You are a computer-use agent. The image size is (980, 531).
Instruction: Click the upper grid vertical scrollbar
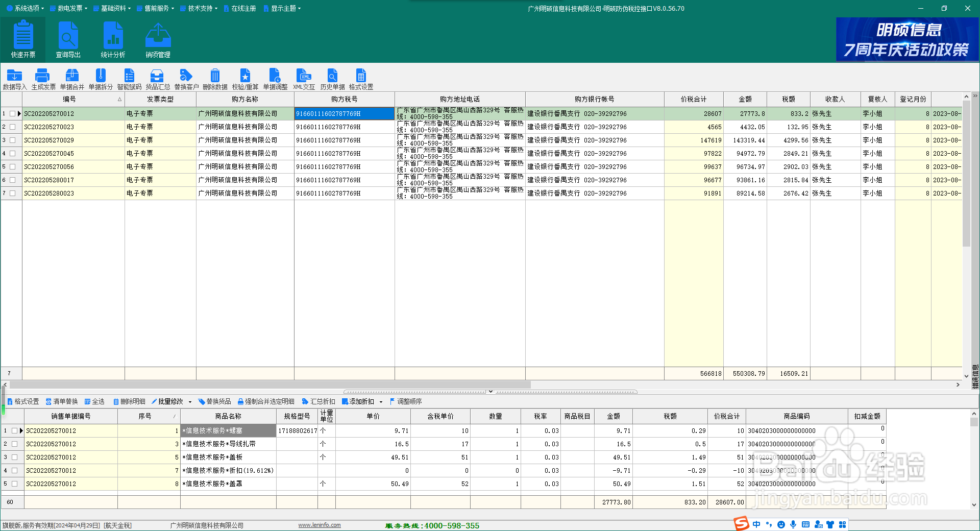tap(966, 174)
